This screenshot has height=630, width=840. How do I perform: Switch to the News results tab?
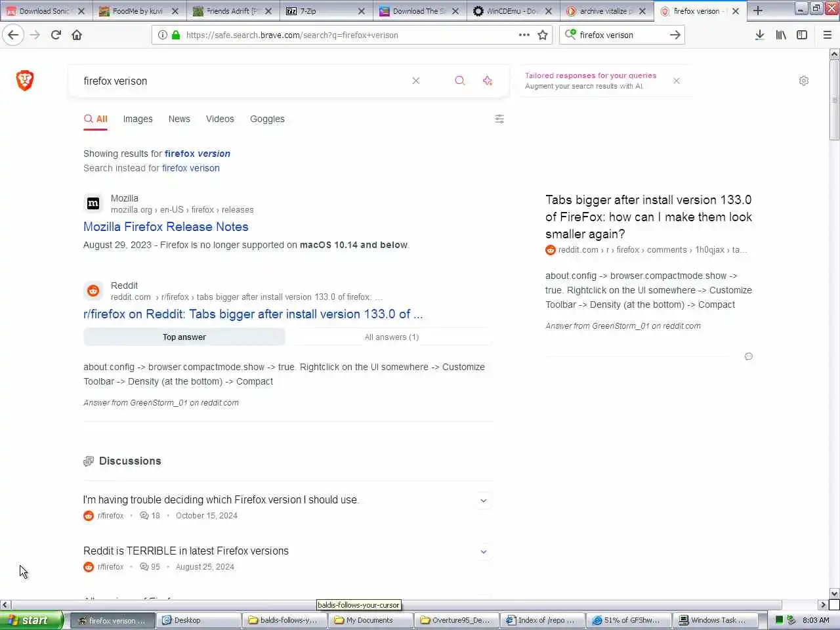(x=179, y=119)
